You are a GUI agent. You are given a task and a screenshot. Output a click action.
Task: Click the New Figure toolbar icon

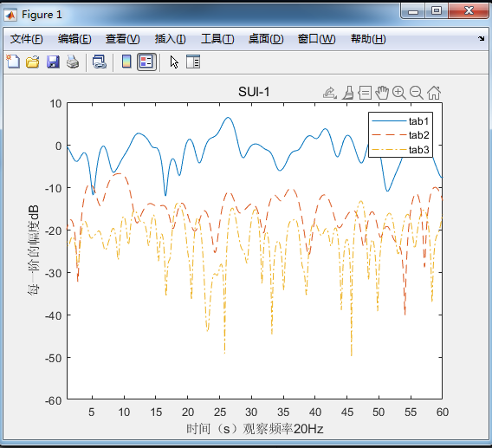pos(13,62)
